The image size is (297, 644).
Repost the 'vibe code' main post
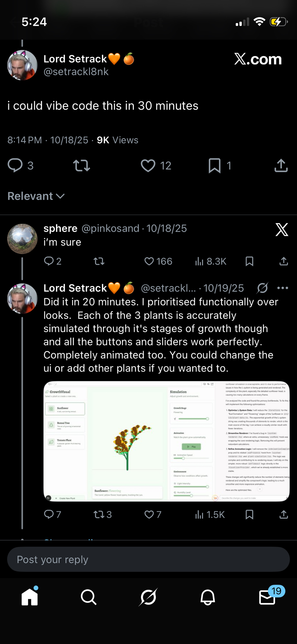click(81, 166)
